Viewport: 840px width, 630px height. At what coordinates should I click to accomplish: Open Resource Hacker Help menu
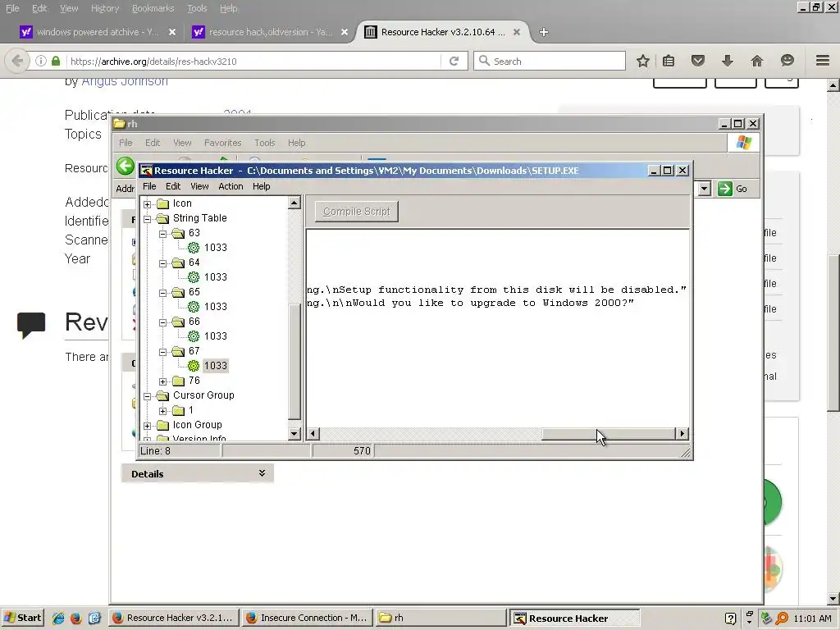(x=262, y=186)
